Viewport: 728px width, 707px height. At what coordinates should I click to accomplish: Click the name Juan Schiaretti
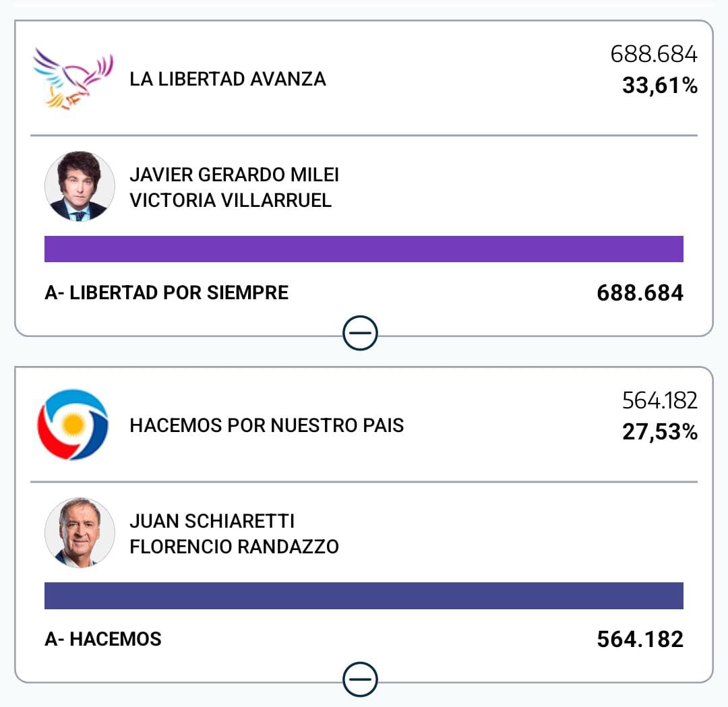(212, 522)
